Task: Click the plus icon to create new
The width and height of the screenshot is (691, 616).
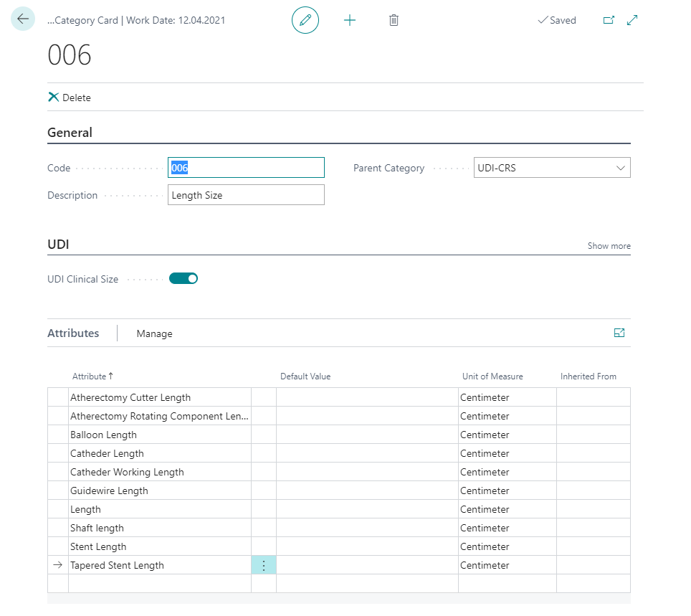Action: coord(350,20)
